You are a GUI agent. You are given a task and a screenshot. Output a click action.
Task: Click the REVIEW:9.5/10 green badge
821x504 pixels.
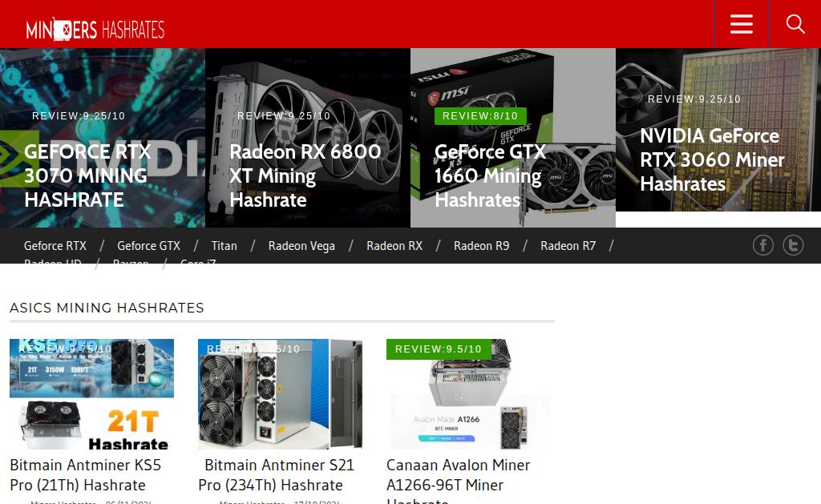point(439,349)
